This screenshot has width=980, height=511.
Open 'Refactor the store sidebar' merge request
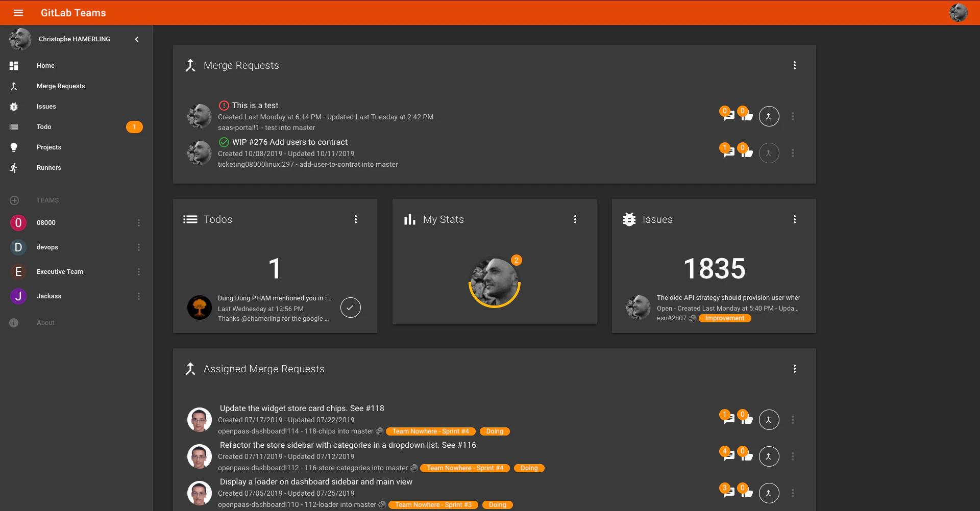pyautogui.click(x=348, y=445)
